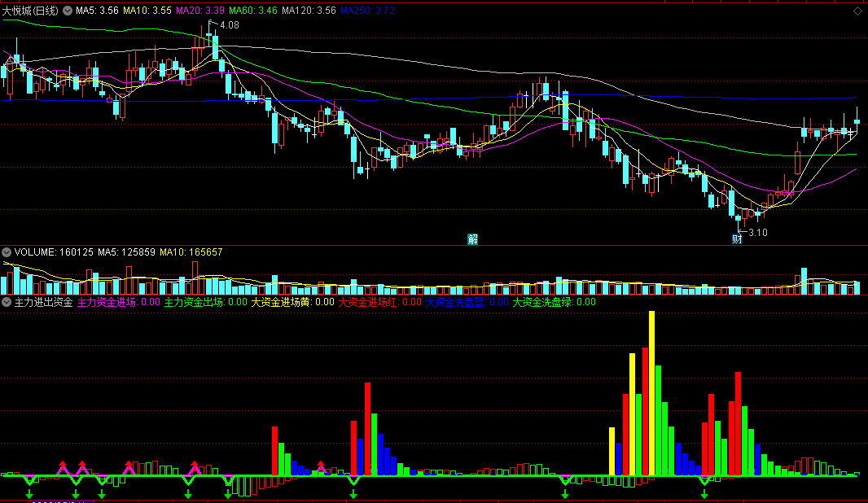Click the MA10: 3.55 yellow label

[147, 11]
